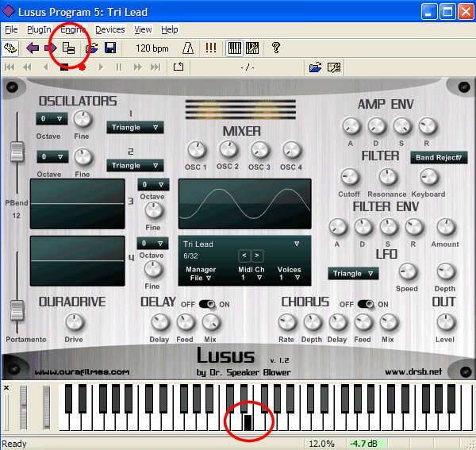Open the File menu
The width and height of the screenshot is (476, 450).
point(12,29)
